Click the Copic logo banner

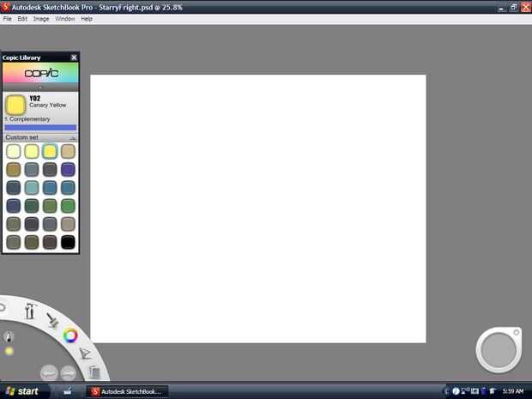40,73
